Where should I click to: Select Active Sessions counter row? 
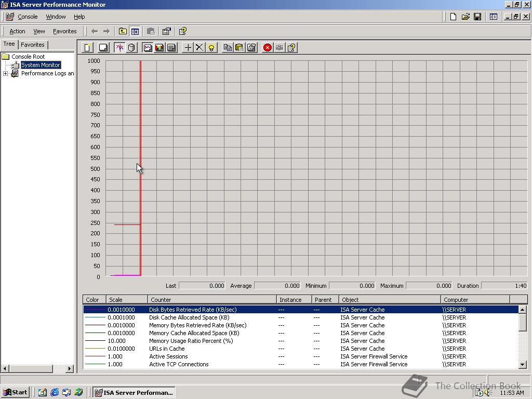301,356
